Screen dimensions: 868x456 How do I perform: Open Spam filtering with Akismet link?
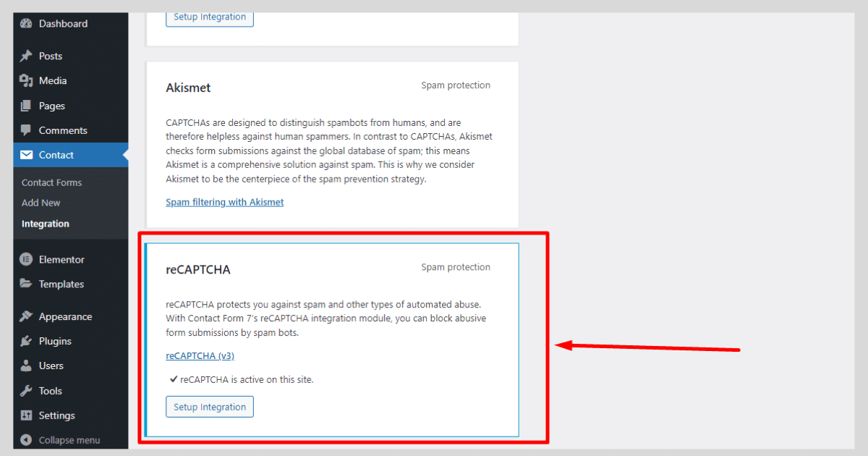tap(225, 202)
